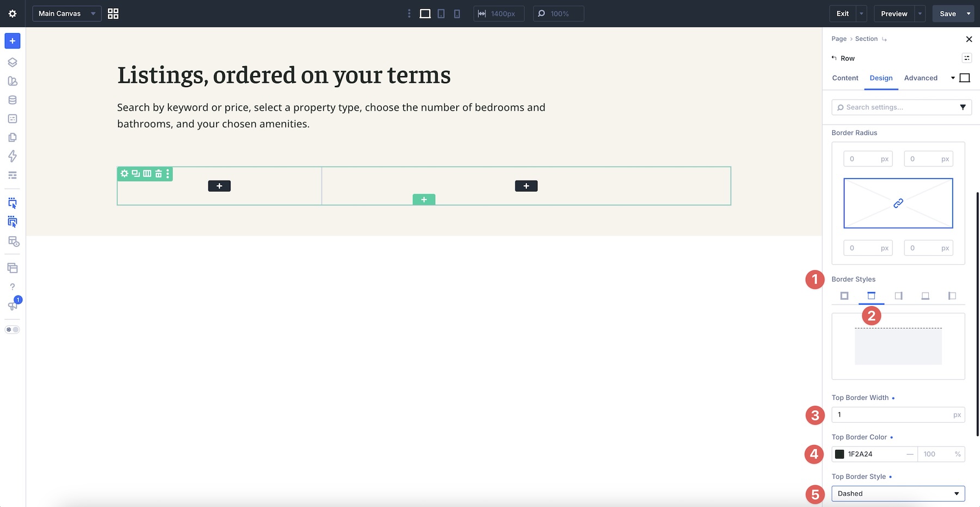980x507 pixels.
Task: Open the lightning bolt icon in sidebar
Action: 13,156
